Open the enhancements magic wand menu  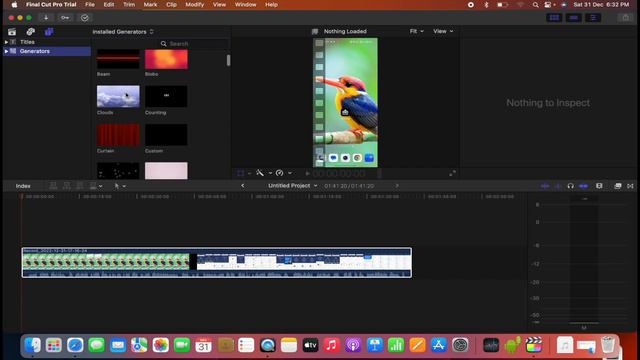[264, 173]
